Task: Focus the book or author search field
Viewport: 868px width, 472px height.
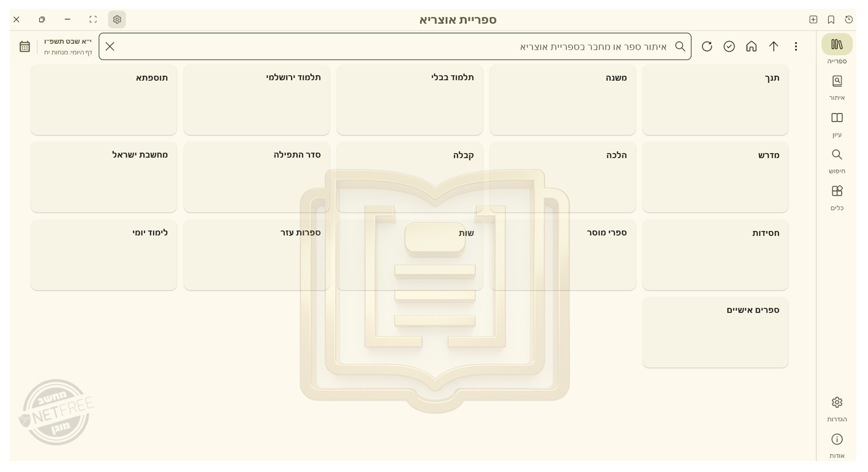Action: tap(404, 47)
